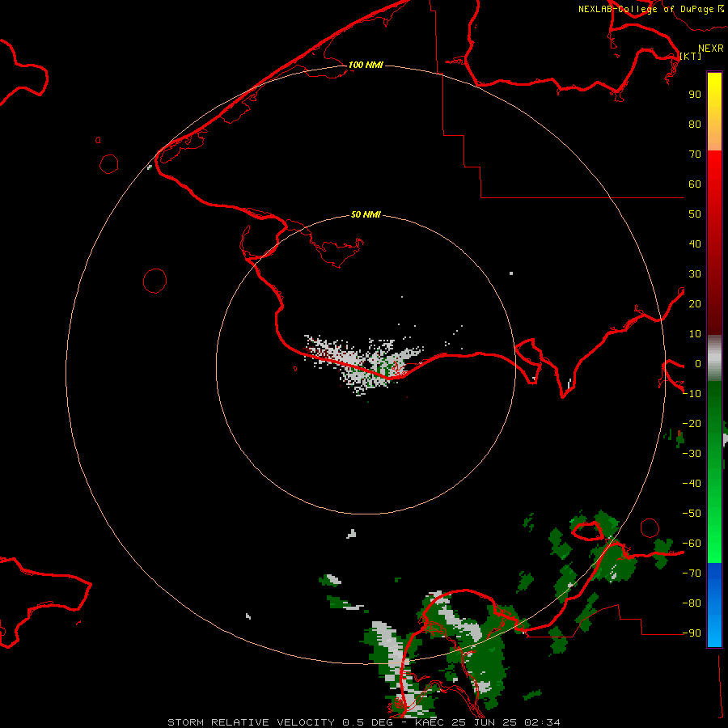Click the "100 NMI" range ring label
The height and width of the screenshot is (728, 728).
pos(366,65)
